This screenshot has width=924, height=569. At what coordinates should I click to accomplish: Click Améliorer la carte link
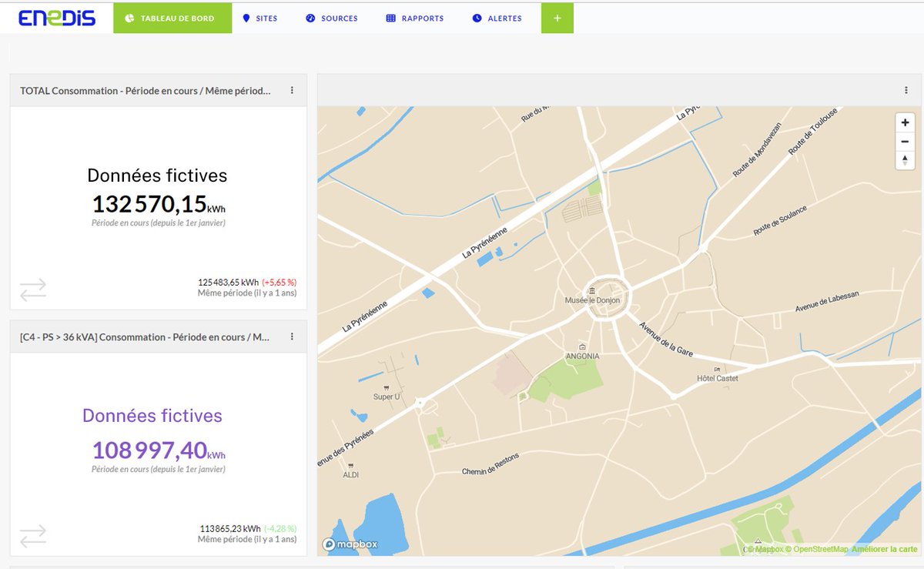coord(885,549)
